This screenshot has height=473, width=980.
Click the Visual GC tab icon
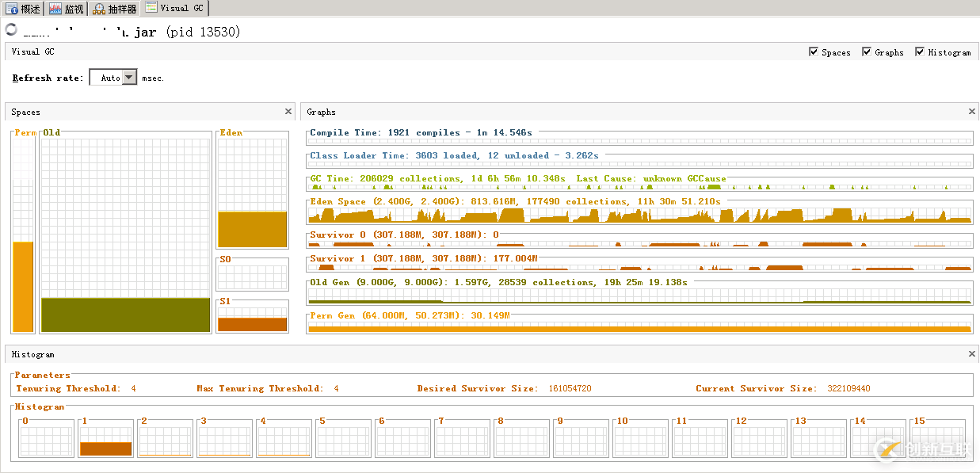point(151,8)
